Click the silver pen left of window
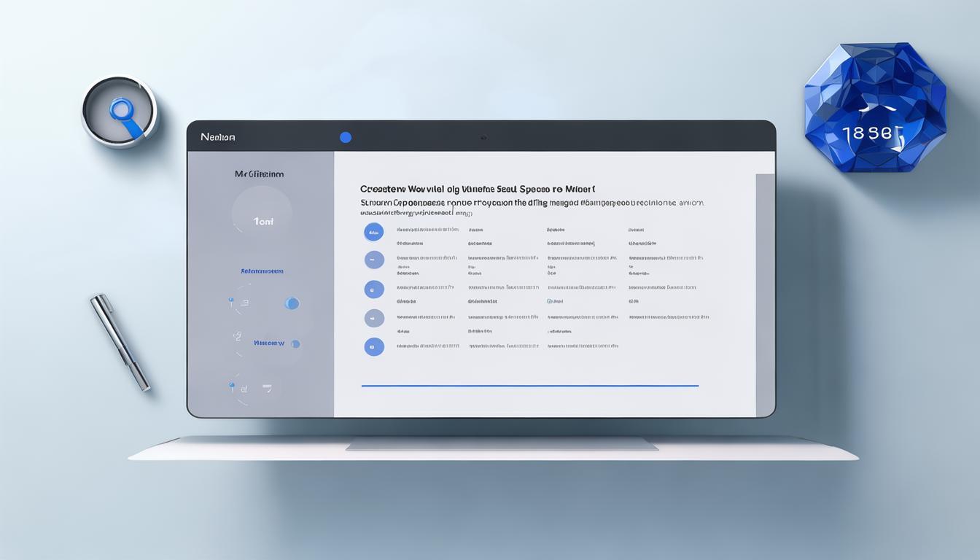This screenshot has width=980, height=560. pyautogui.click(x=120, y=341)
